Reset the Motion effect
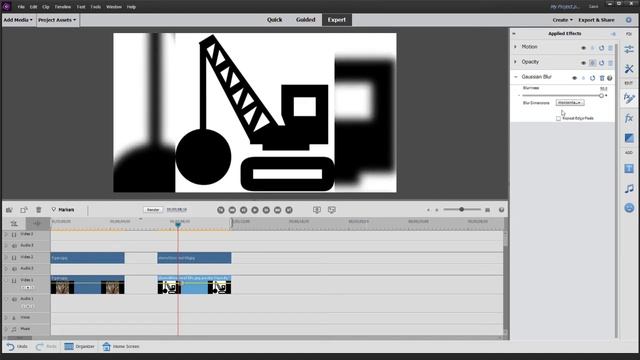Screen dimensions: 640x360 pyautogui.click(x=601, y=48)
